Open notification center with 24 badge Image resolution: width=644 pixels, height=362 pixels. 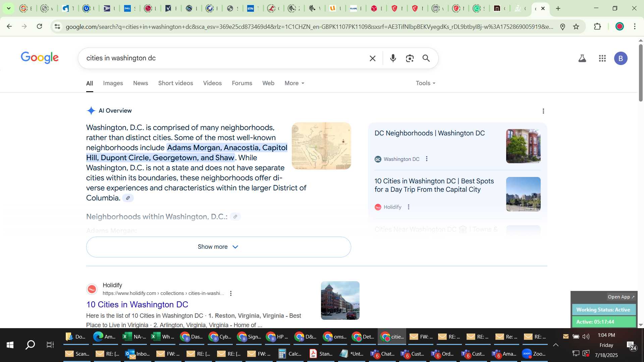(x=631, y=345)
